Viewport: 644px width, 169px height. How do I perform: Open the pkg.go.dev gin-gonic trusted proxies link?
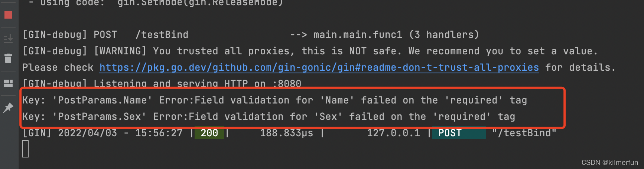[319, 67]
